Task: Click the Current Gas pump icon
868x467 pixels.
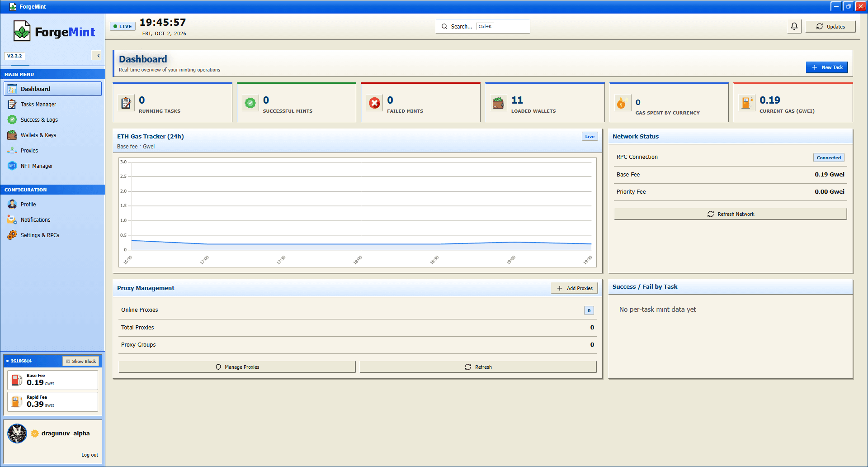Action: click(x=746, y=103)
